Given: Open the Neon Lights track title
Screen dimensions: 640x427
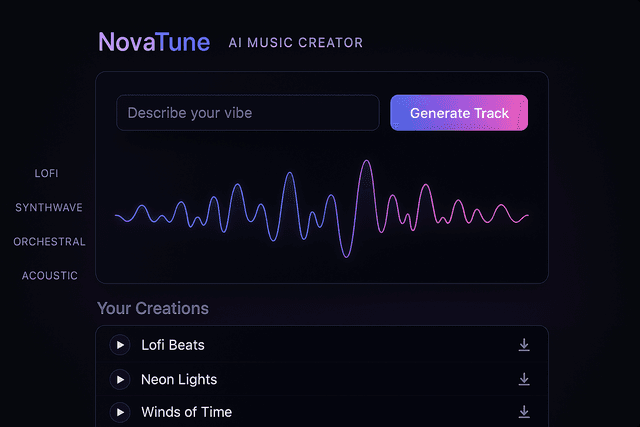Looking at the screenshot, I should [x=179, y=380].
